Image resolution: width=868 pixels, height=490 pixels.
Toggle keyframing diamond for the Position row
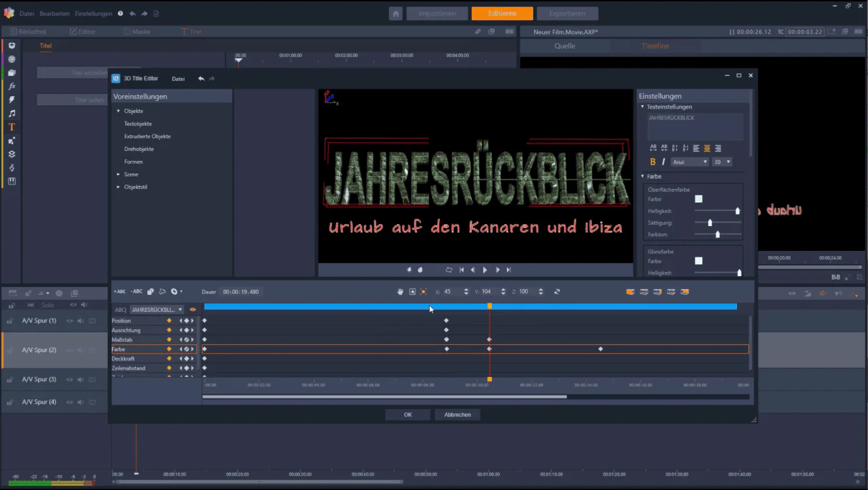click(169, 320)
